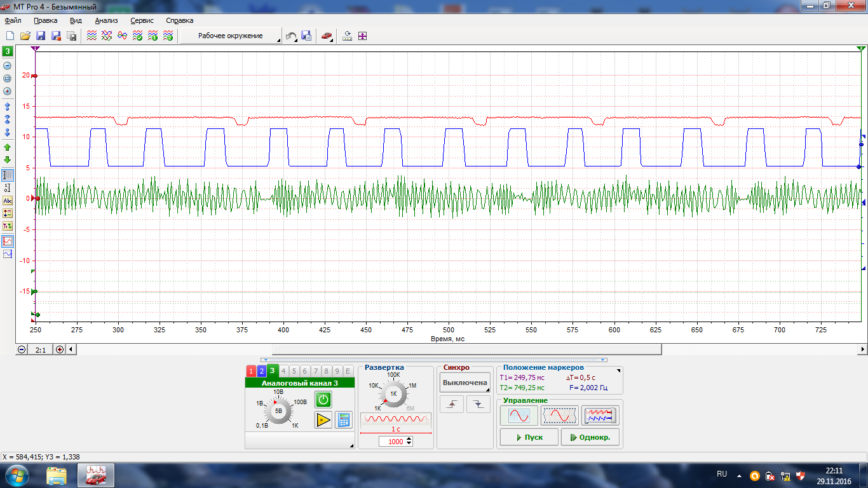Select the rising edge trigger icon
The width and height of the screenshot is (868, 488).
coord(452,404)
